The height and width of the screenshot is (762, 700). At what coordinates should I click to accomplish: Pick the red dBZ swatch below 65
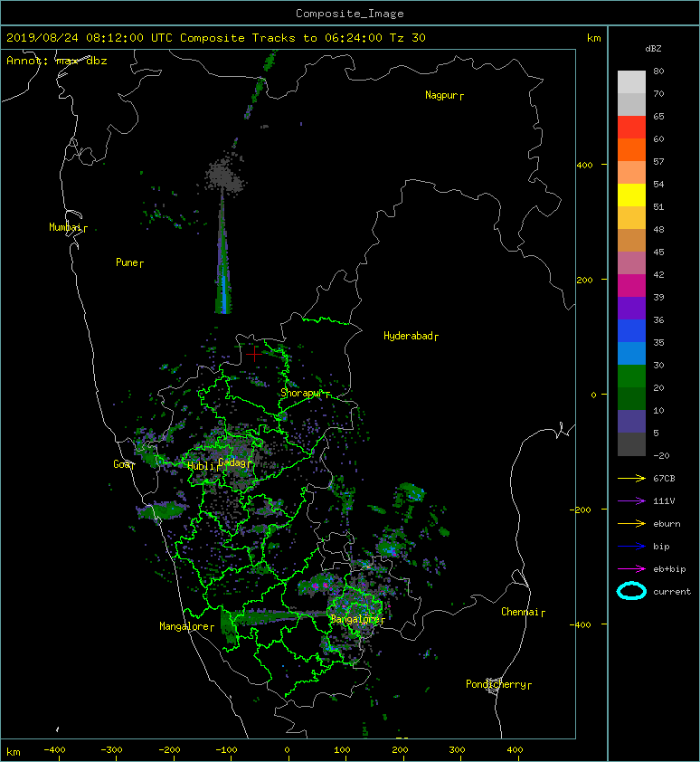631,127
